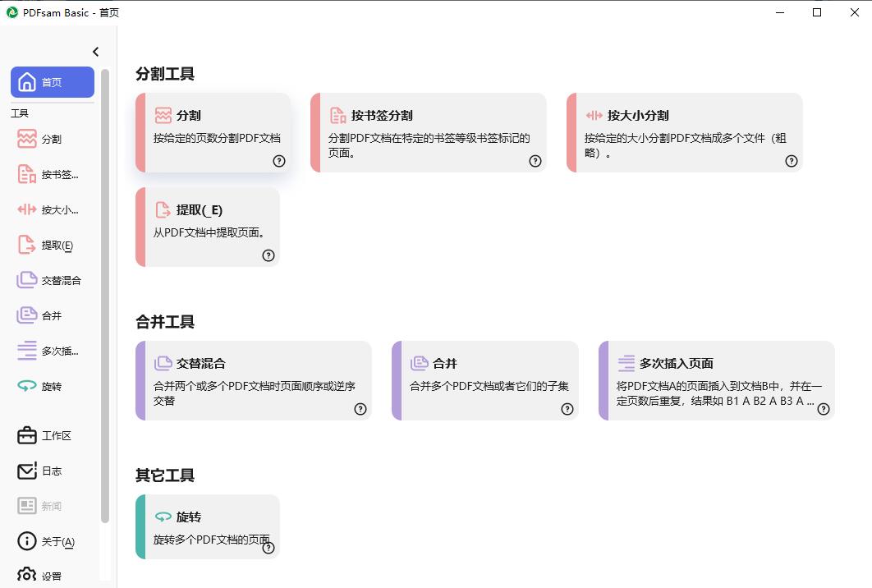Screen dimensions: 872x588
Task: Collapse the sidebar with the chevron arrow
Action: coord(95,52)
